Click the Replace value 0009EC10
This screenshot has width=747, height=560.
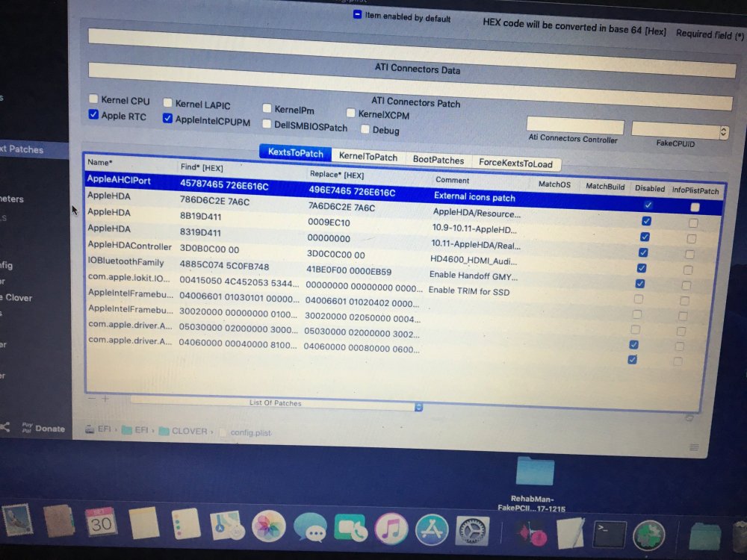[329, 223]
